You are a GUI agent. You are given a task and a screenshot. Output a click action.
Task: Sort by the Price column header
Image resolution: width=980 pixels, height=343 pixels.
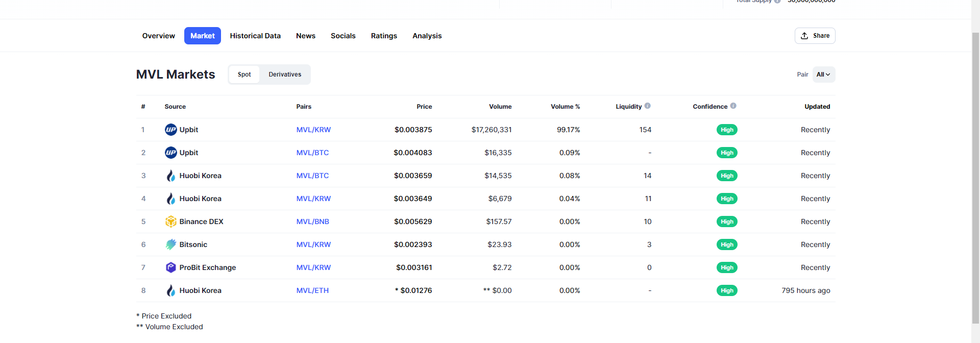(424, 107)
